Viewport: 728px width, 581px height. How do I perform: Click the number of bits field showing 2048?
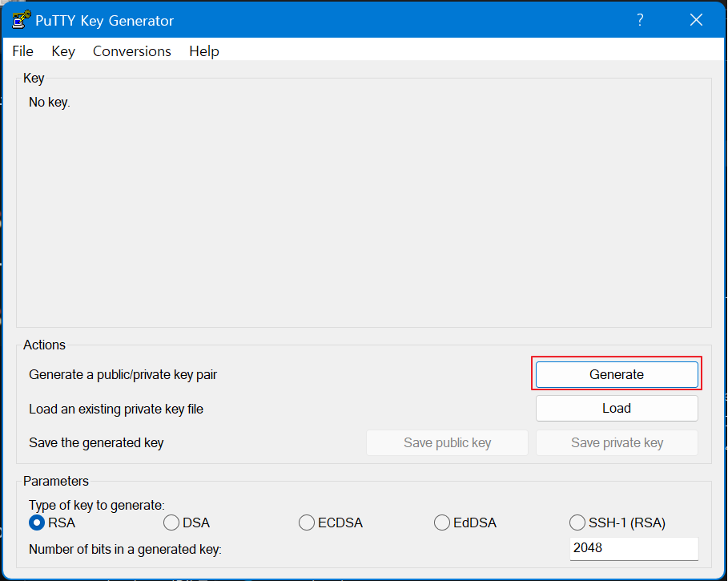pyautogui.click(x=633, y=548)
